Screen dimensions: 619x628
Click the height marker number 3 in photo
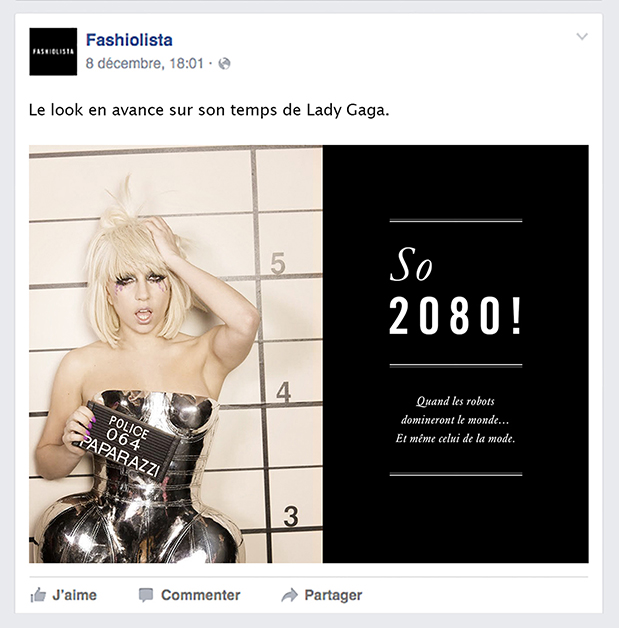point(291,516)
